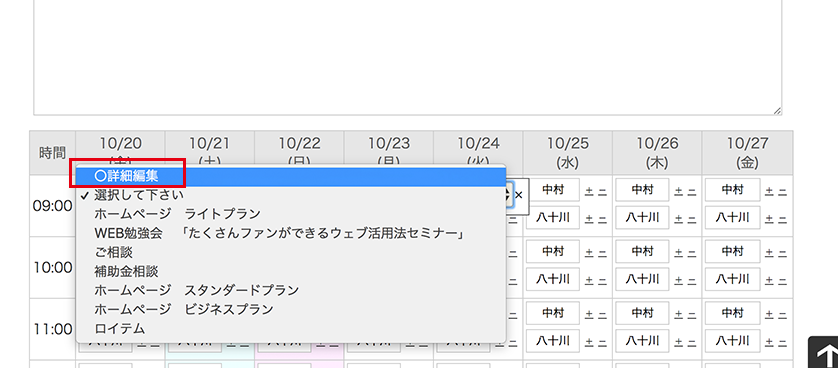Click the 10/27 (金) column header
This screenshot has width=838, height=368.
click(x=747, y=153)
